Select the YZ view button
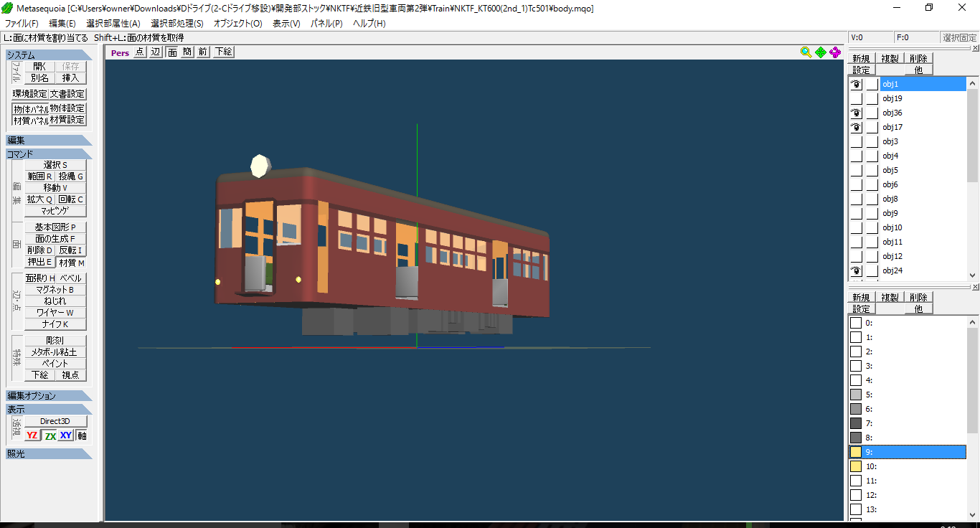This screenshot has width=980, height=528. coord(32,435)
